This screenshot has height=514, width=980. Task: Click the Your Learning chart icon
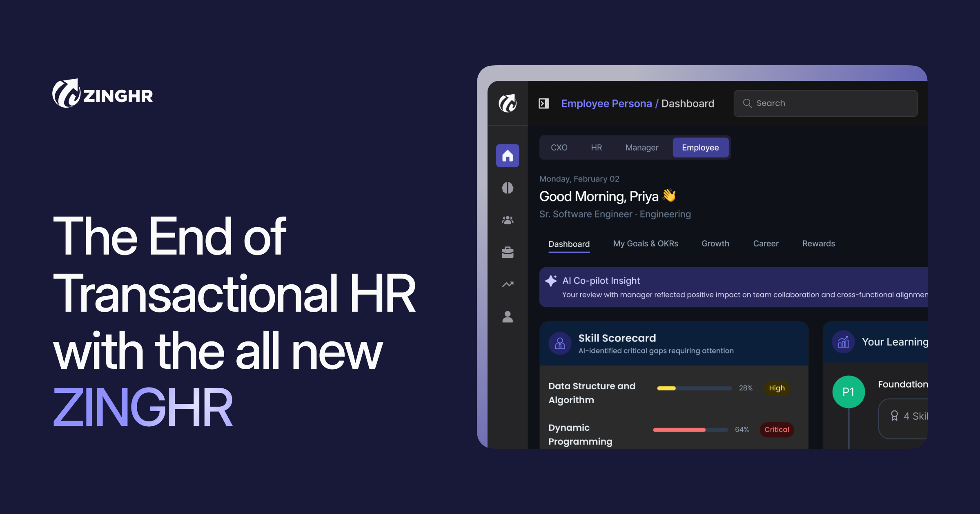tap(843, 342)
